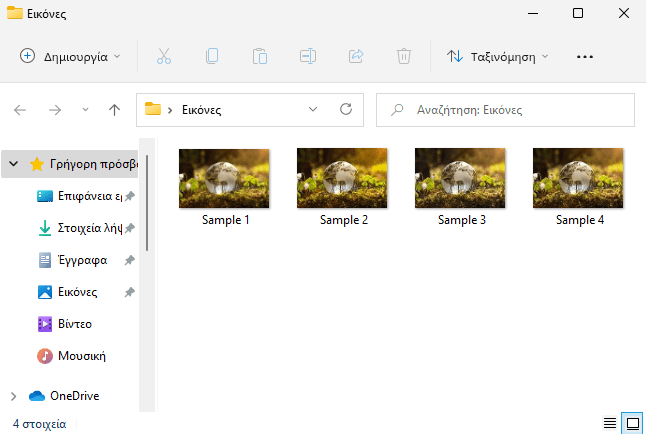The image size is (646, 434).
Task: Go back with the left arrow
Action: (x=20, y=110)
